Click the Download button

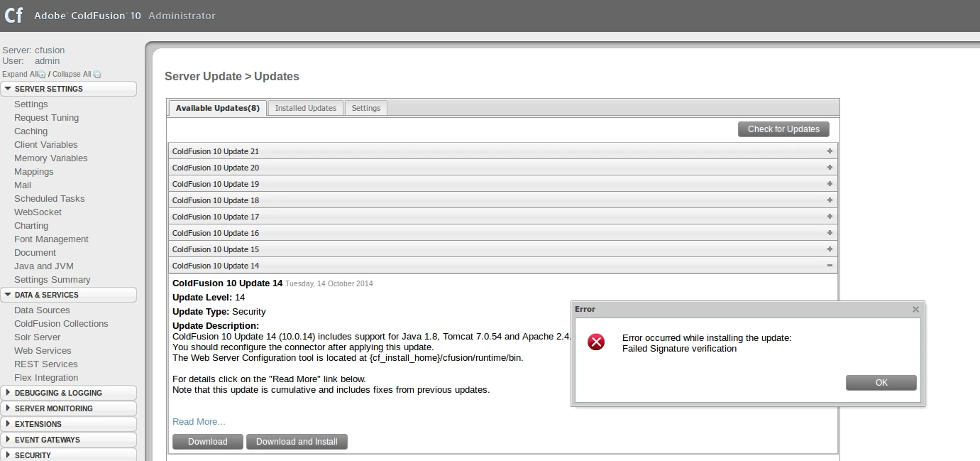click(x=208, y=442)
